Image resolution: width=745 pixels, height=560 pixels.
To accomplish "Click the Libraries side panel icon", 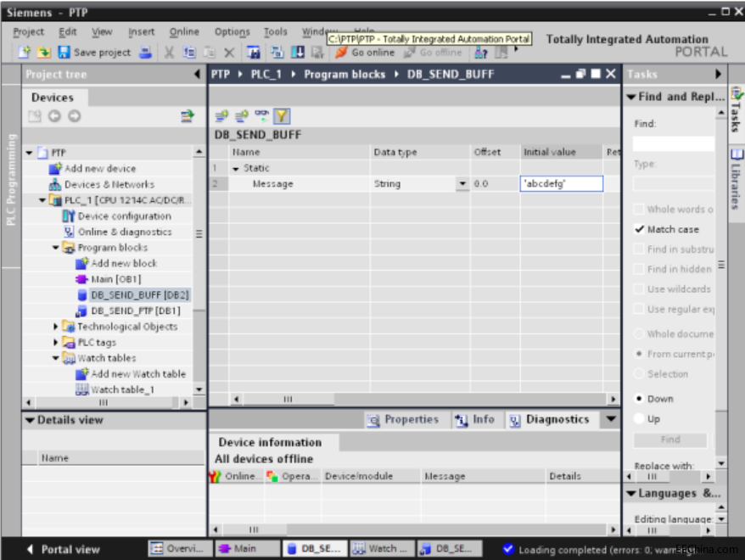I will (737, 154).
